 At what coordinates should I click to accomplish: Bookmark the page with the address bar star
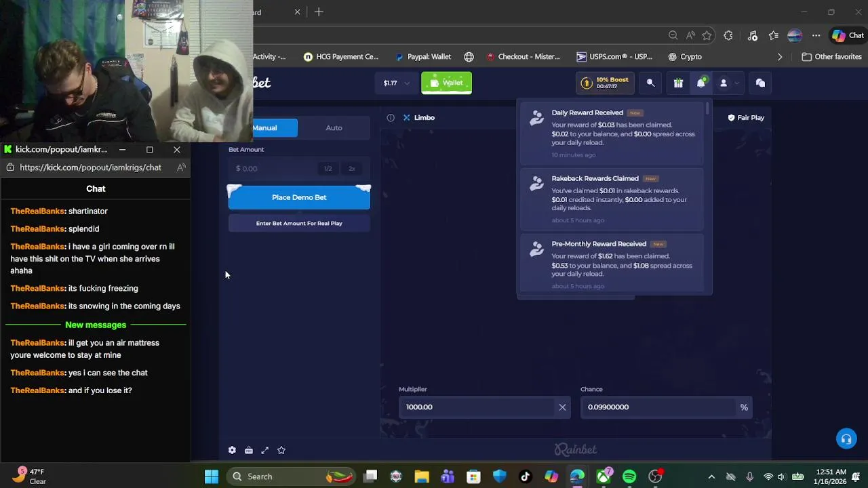(707, 35)
